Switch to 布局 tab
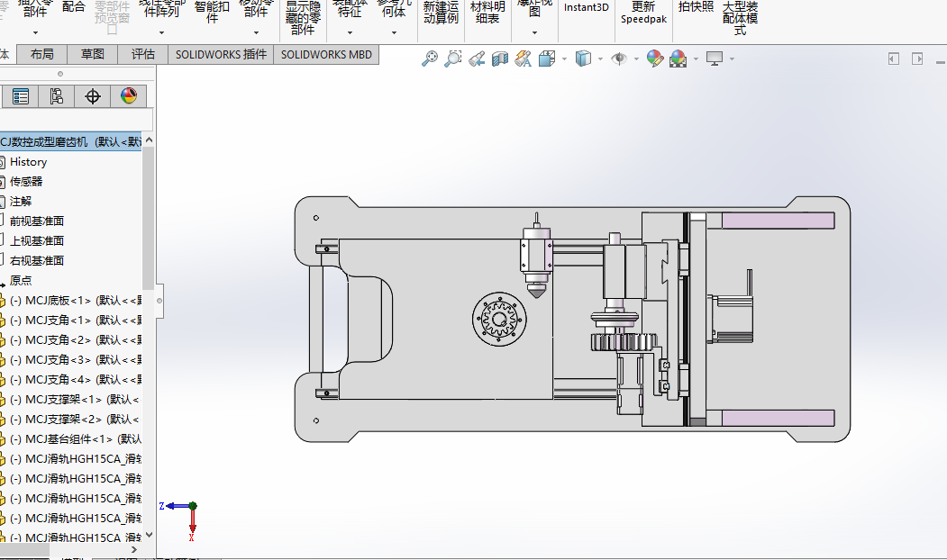This screenshot has width=947, height=560. (41, 54)
